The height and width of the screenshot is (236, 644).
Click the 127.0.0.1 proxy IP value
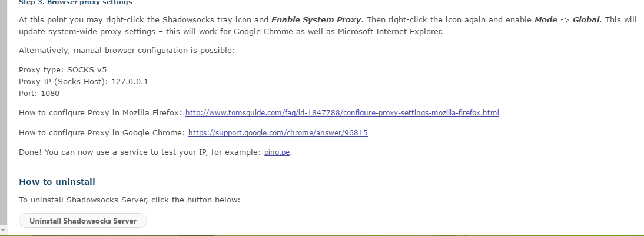coord(130,81)
